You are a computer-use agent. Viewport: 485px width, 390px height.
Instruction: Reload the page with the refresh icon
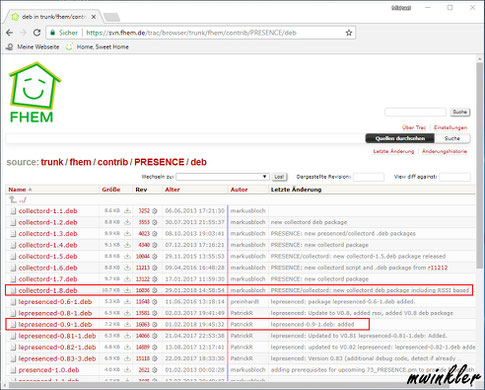click(x=37, y=33)
